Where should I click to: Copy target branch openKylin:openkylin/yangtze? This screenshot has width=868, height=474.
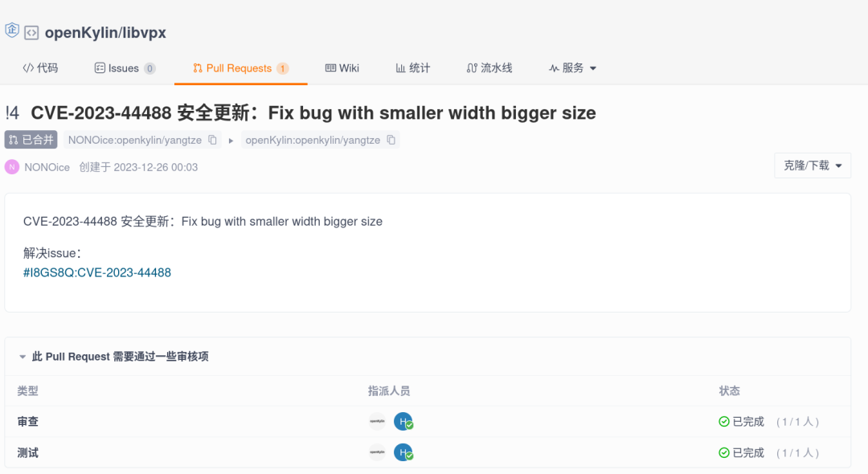(x=391, y=140)
